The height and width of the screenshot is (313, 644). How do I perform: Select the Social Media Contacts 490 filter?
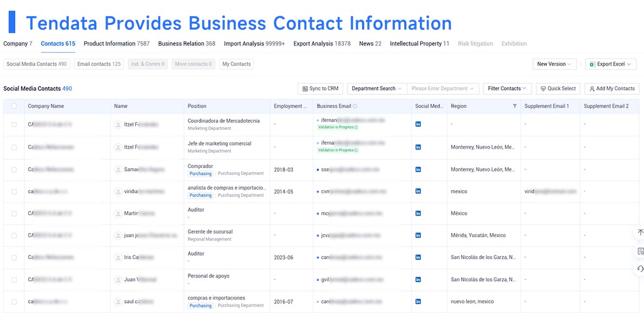pos(37,64)
